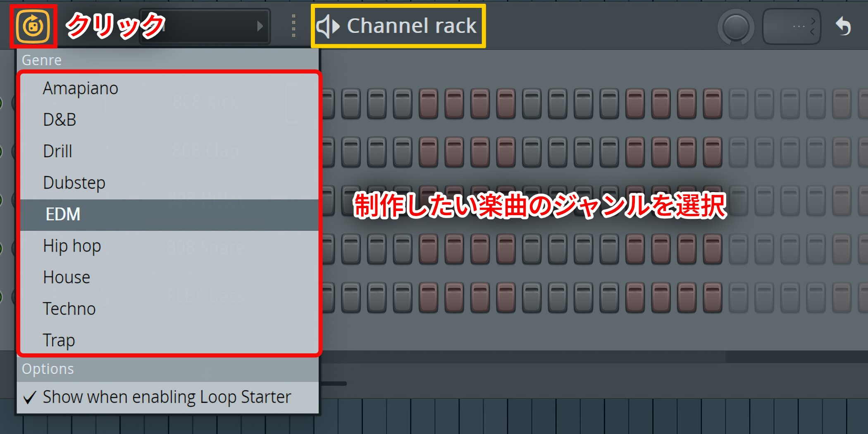Toggle last red step in FLEX Bass row
Viewport: 868px width, 434px height.
pos(713,297)
